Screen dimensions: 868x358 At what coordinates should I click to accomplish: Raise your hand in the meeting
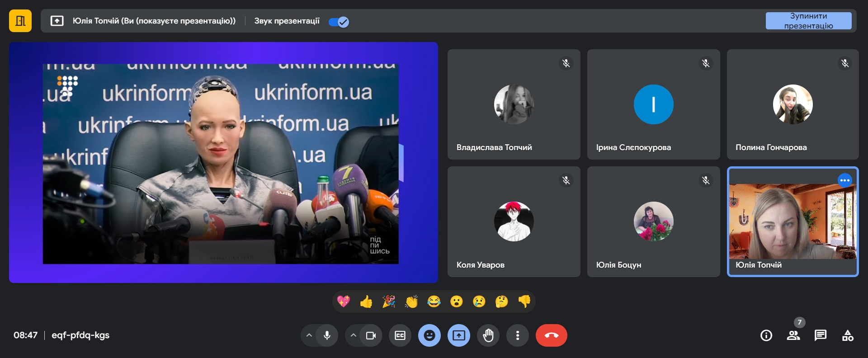(x=488, y=335)
